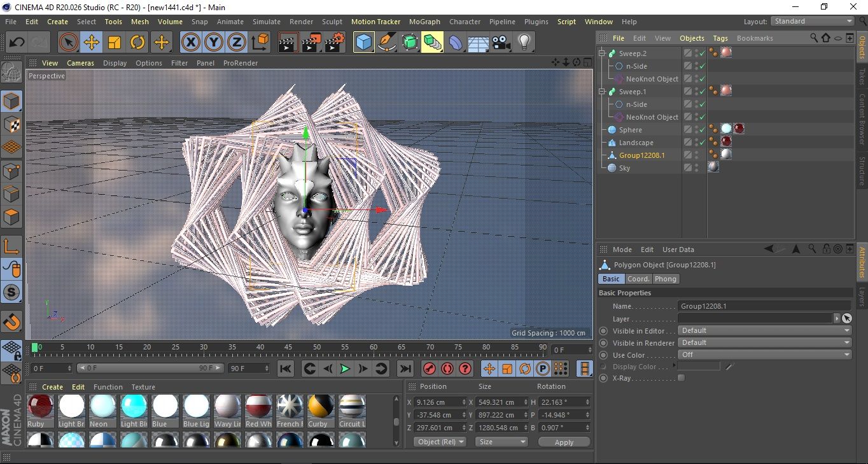Toggle the Sphere object's enable checkmark
868x464 pixels.
702,130
